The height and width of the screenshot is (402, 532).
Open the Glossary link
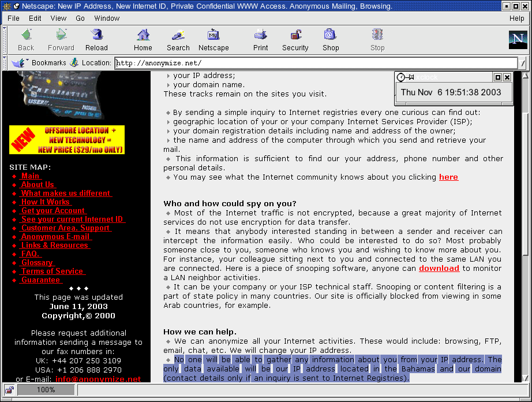pyautogui.click(x=37, y=262)
